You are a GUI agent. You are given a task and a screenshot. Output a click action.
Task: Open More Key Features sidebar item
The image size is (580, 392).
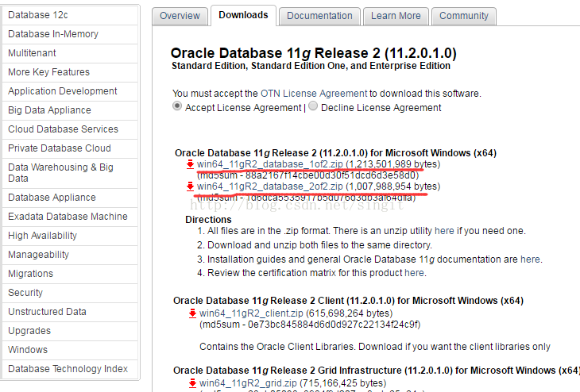point(70,72)
